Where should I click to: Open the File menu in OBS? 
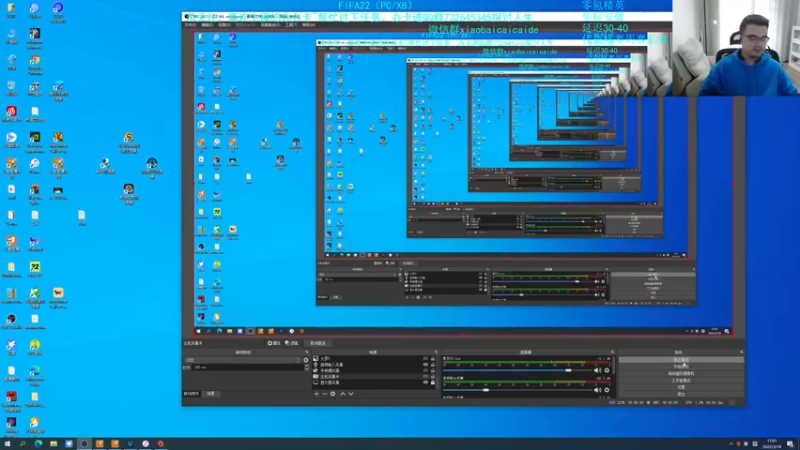coord(190,25)
